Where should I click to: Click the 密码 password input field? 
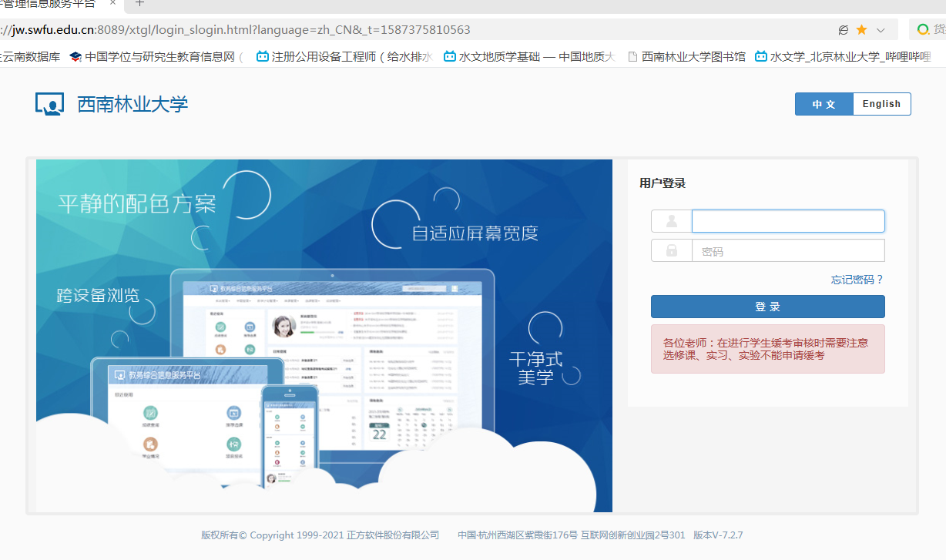tap(787, 250)
